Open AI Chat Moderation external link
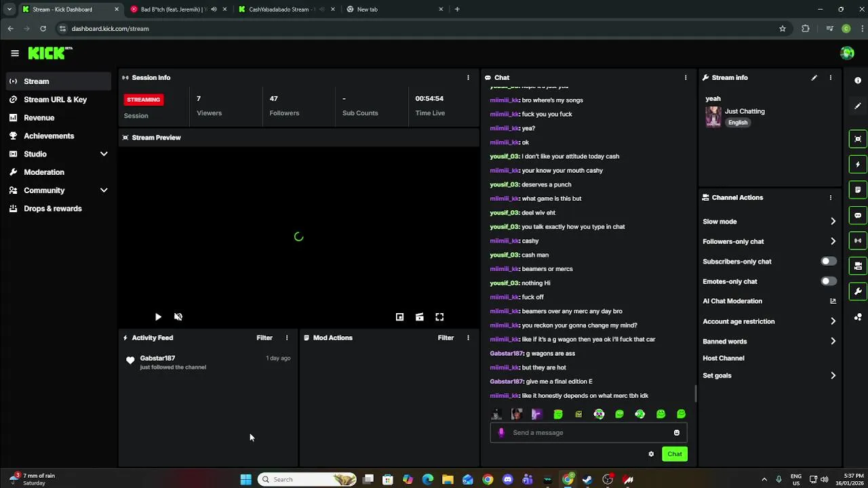Viewport: 868px width, 488px height. point(833,301)
